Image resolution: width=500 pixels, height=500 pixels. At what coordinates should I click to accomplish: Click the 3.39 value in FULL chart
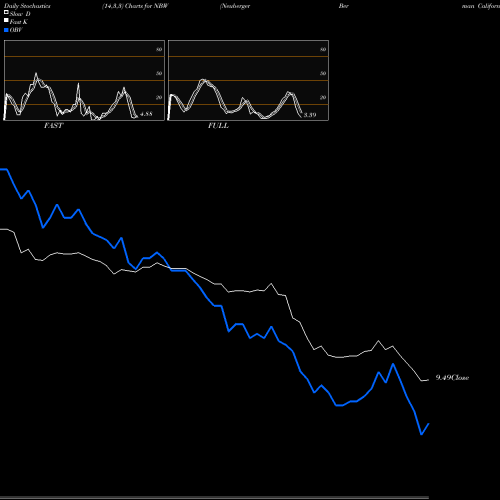[x=310, y=115]
